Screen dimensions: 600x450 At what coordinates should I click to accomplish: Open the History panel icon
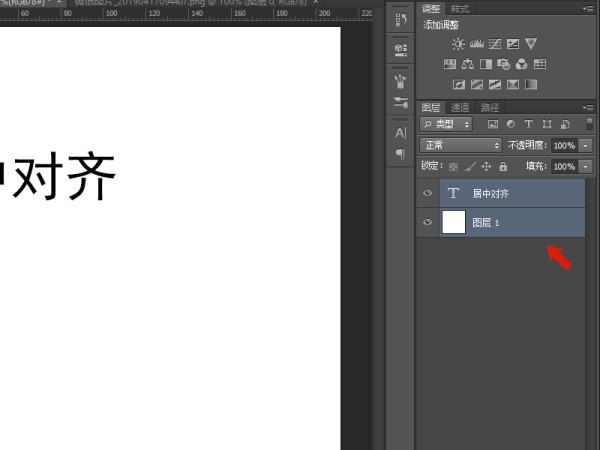pos(400,20)
